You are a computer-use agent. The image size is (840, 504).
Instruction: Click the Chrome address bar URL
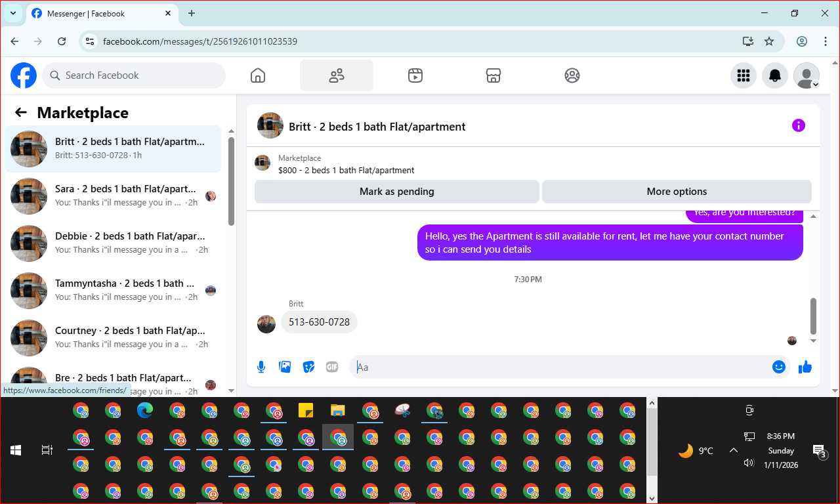[200, 41]
